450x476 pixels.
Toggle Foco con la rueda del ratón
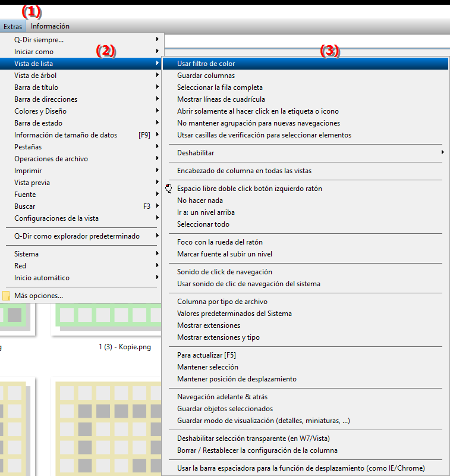306,242
